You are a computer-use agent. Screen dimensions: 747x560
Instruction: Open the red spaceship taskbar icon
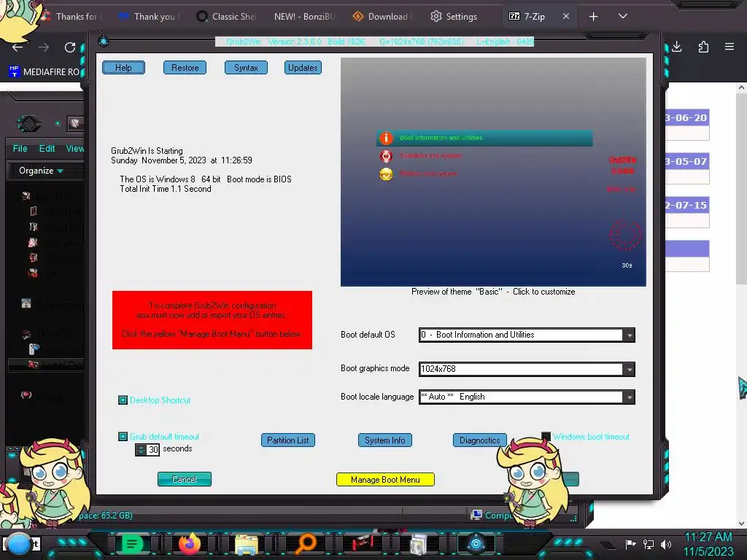pos(362,544)
